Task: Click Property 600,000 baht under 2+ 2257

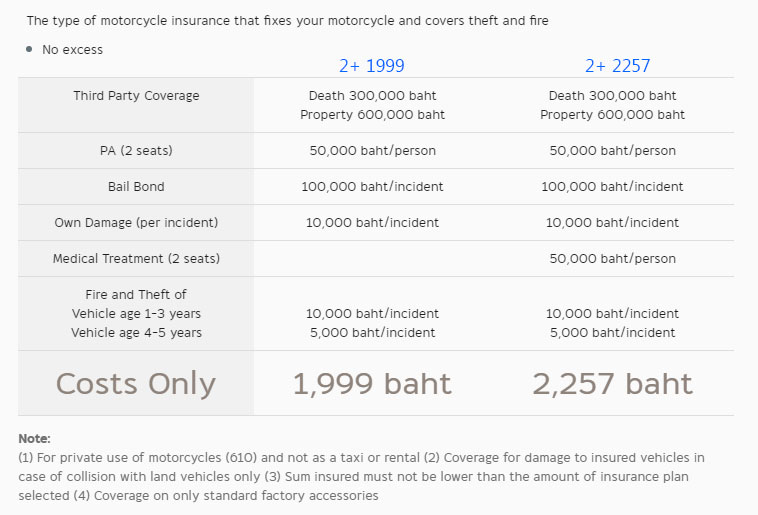Action: coord(612,115)
